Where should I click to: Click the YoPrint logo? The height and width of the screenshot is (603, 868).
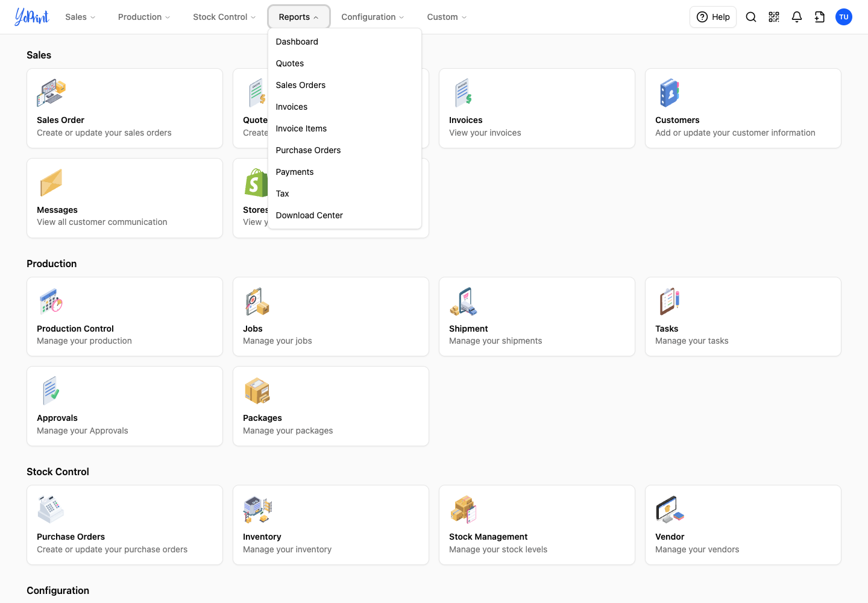[x=32, y=17]
